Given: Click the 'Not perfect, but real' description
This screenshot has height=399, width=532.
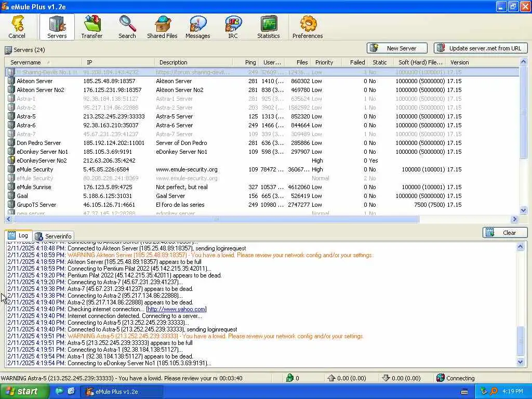Looking at the screenshot, I should 181,187.
